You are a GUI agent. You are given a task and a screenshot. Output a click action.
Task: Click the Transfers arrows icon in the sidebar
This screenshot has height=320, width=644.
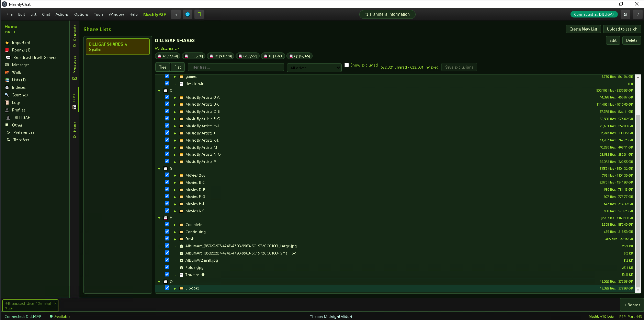8,140
